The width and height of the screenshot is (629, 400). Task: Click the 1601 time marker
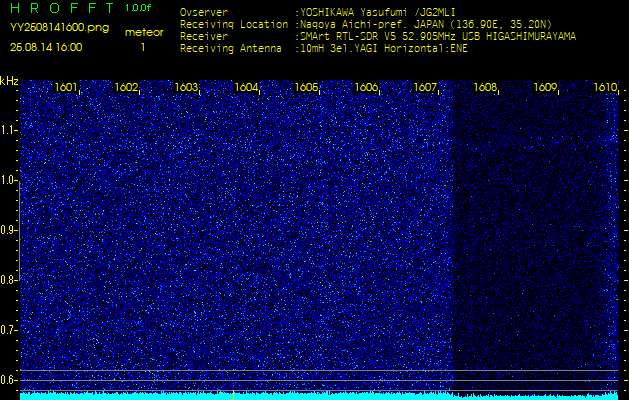tap(66, 87)
